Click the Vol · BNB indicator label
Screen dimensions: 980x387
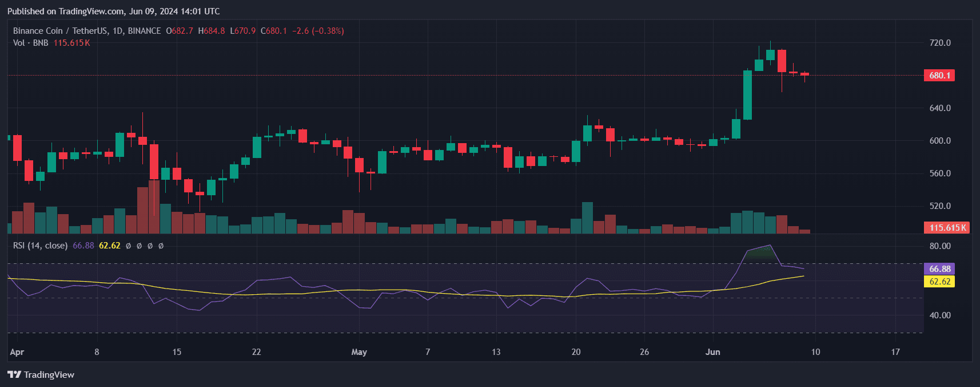click(x=31, y=43)
